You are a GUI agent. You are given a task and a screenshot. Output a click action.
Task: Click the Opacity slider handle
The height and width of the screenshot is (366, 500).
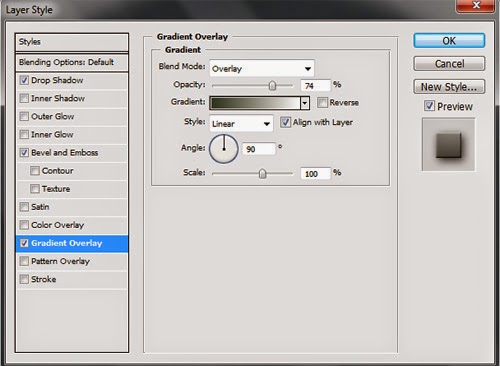coord(272,86)
